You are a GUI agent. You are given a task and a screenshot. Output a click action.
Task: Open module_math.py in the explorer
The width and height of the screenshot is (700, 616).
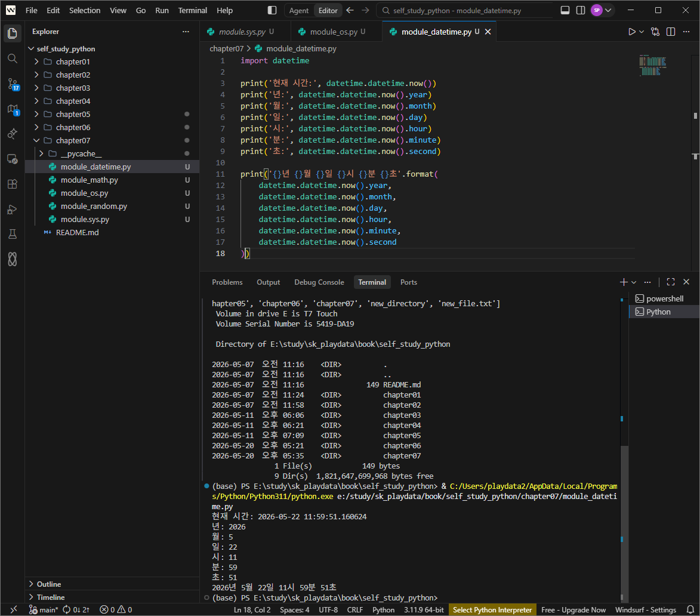point(90,180)
